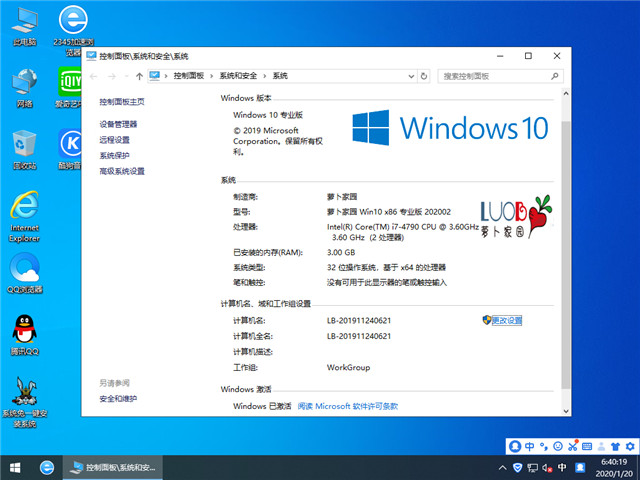Open the 2345加速浏览器 desktop shortcut
Viewport: 640px width, 480px height.
[73, 31]
